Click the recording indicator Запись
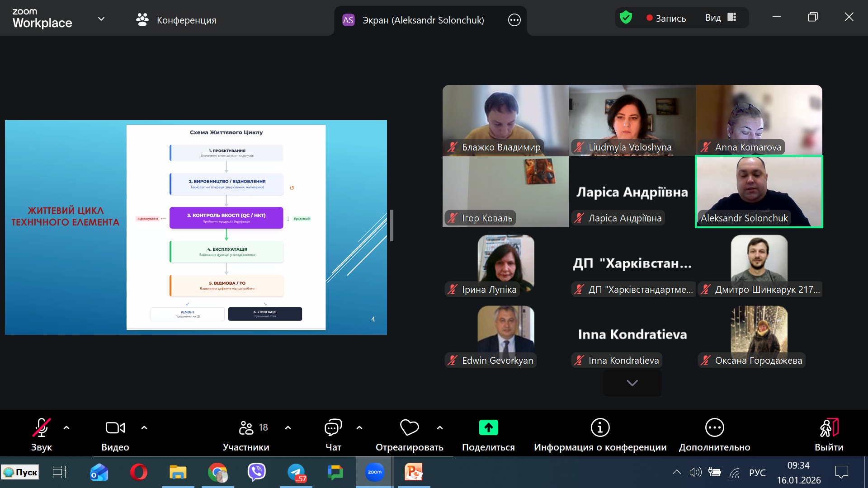 point(666,18)
